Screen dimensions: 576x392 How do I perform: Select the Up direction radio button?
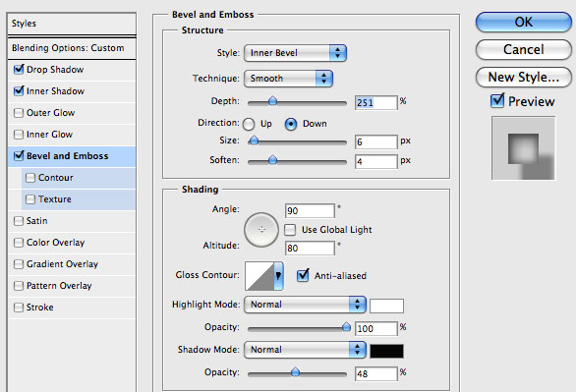click(x=249, y=124)
